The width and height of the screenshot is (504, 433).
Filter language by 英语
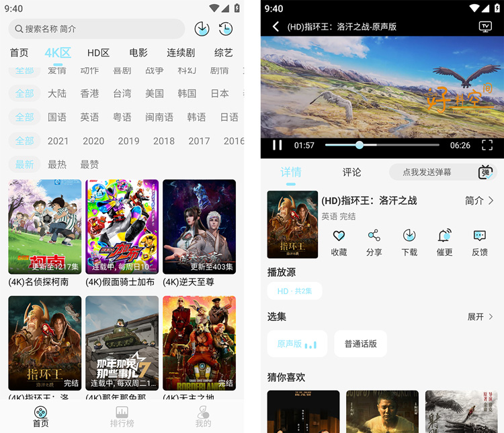point(89,117)
